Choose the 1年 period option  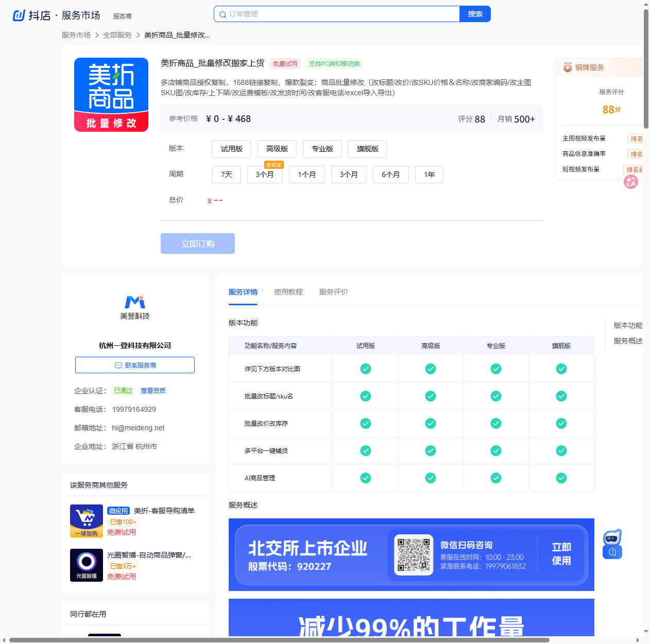click(x=430, y=175)
